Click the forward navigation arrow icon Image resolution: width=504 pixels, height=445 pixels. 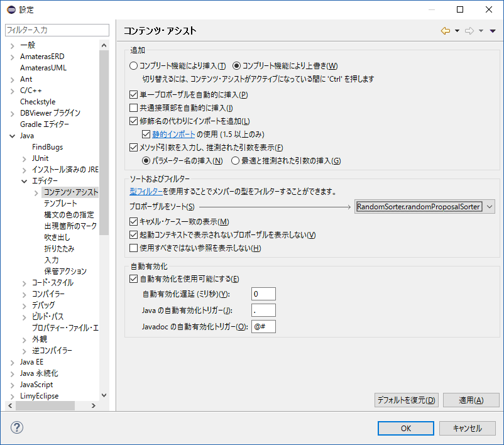pyautogui.click(x=469, y=31)
